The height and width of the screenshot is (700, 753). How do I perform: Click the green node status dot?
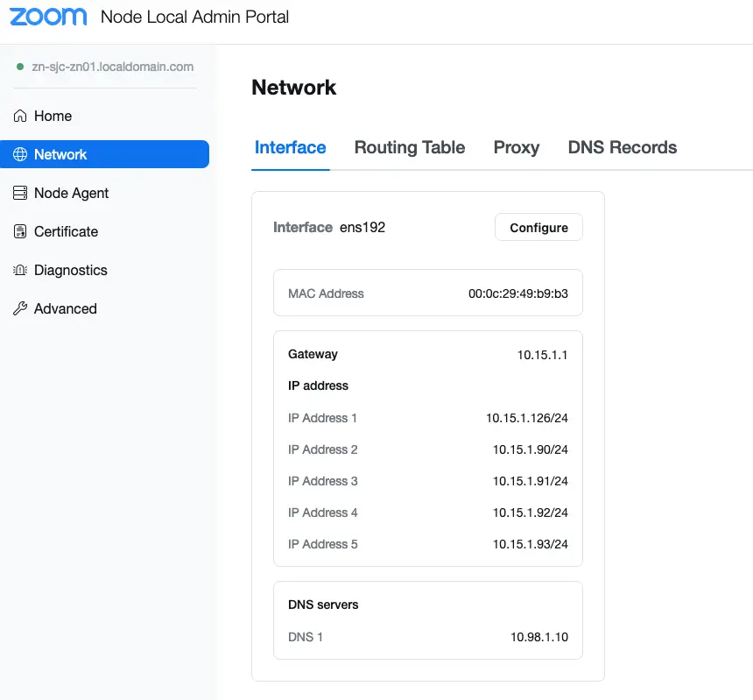(20, 67)
